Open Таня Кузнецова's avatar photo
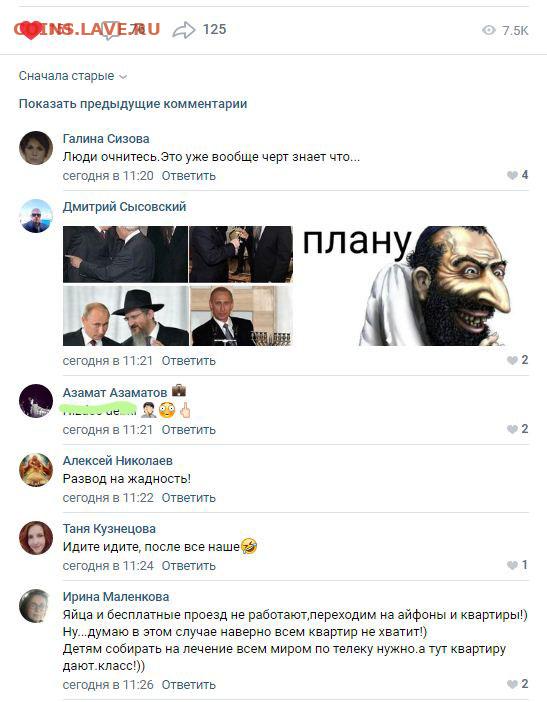Image resolution: width=547 pixels, height=702 pixels. click(x=36, y=538)
